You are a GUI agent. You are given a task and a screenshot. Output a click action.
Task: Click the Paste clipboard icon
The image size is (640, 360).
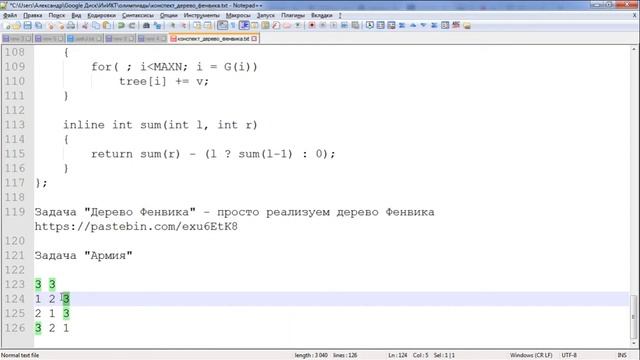click(107, 25)
